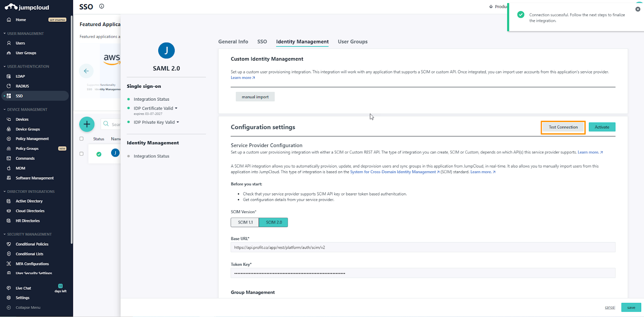Switch to the General Info tab
Viewport: 644px width, 317px height.
233,41
